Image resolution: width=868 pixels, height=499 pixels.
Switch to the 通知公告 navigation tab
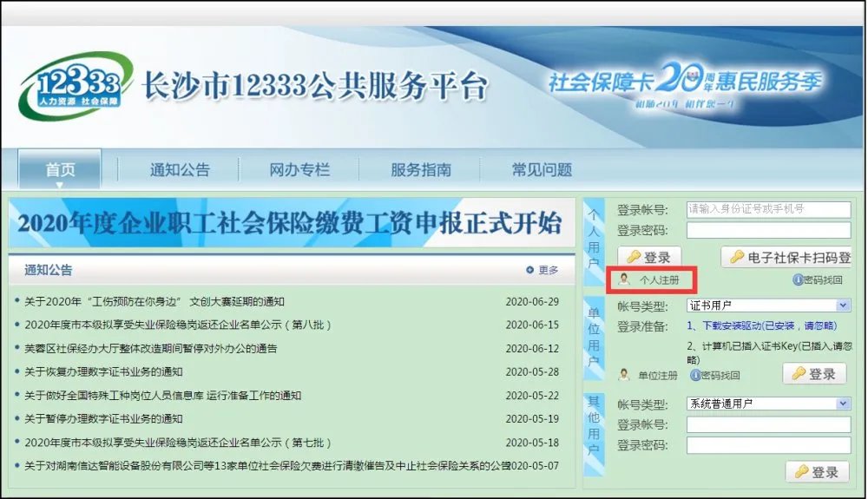tap(180, 169)
